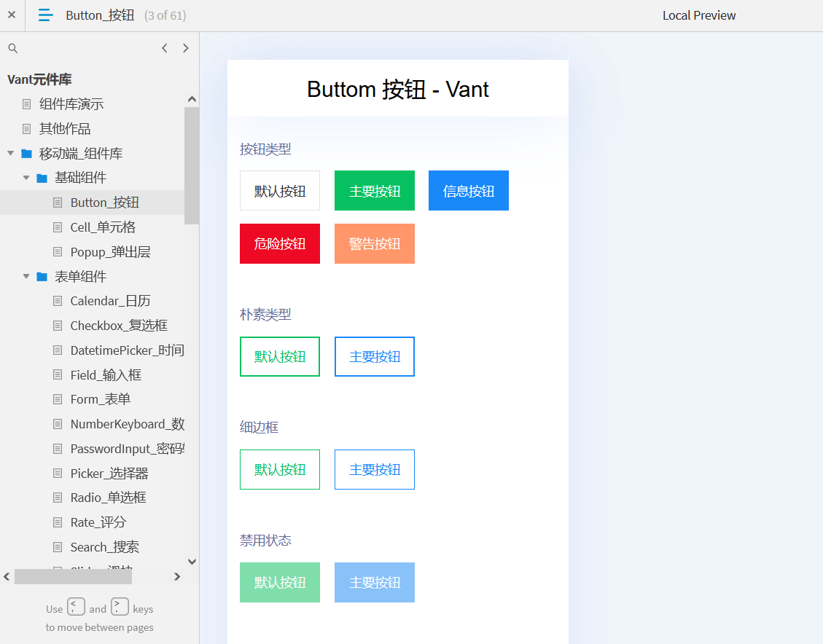Click the folder icon beside 移动端_组件库
Viewport: 823px width, 644px height.
pos(27,153)
